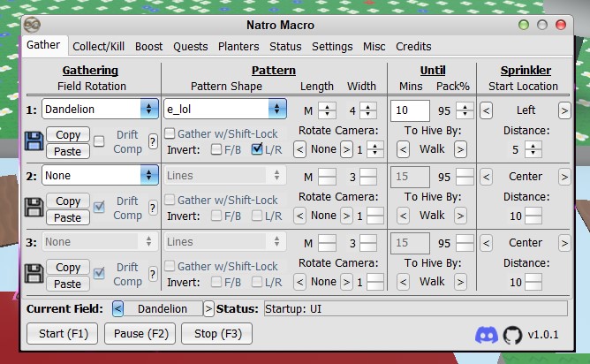
Task: Click the Drift Comp help button in row 1
Action: click(153, 142)
